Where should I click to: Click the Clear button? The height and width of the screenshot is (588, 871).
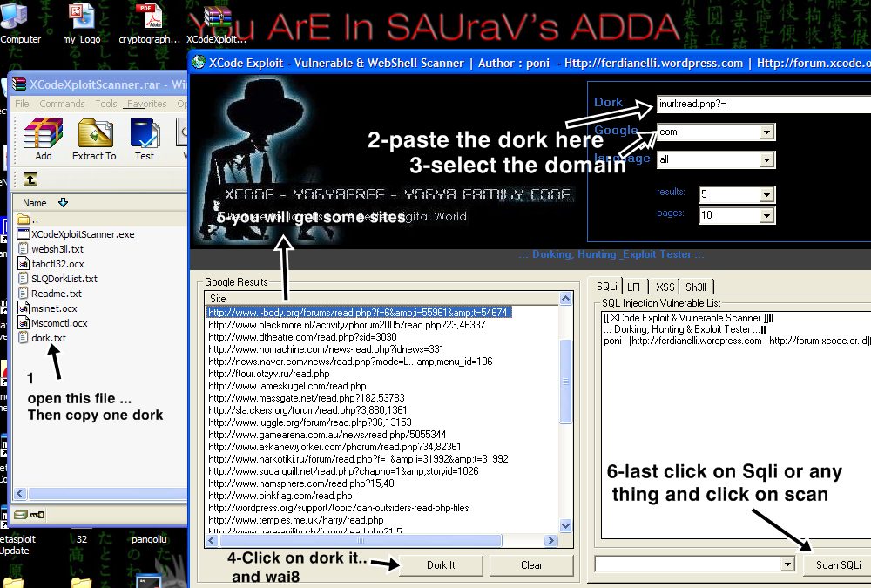(x=531, y=565)
